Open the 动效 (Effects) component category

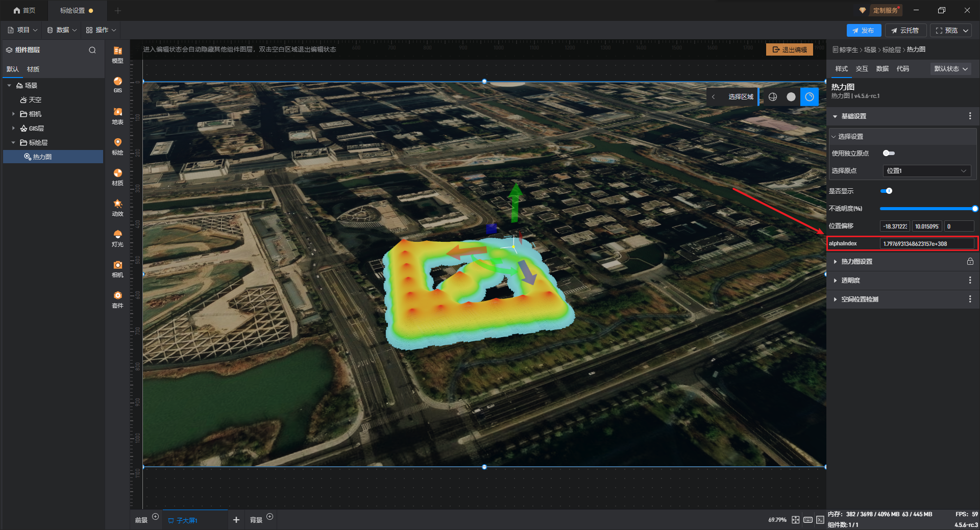click(117, 208)
